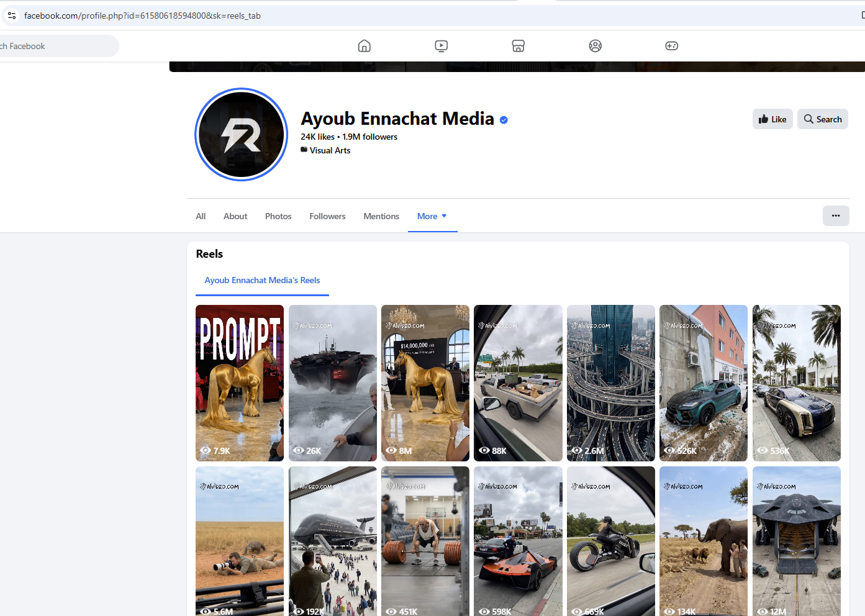Switch to the About tab
This screenshot has width=865, height=616.
[x=235, y=216]
